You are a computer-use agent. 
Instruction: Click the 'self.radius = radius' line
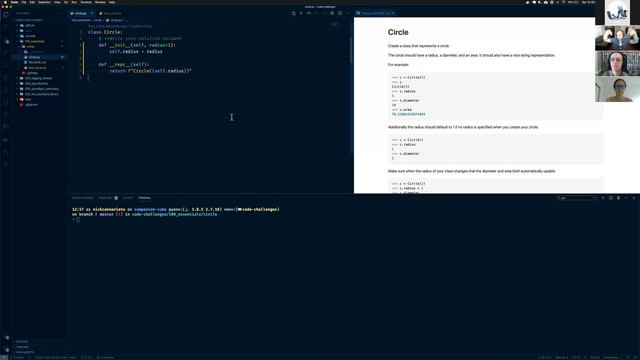click(x=136, y=51)
